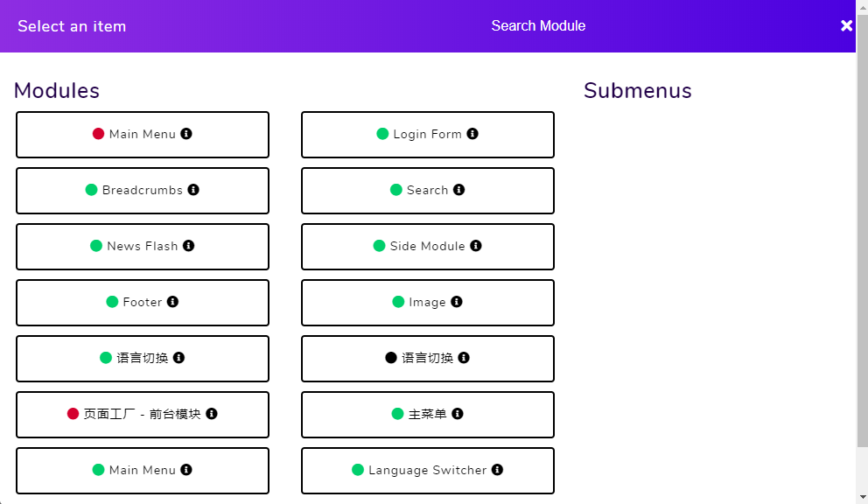
Task: Click the red status dot on Main Menu
Action: click(x=97, y=134)
